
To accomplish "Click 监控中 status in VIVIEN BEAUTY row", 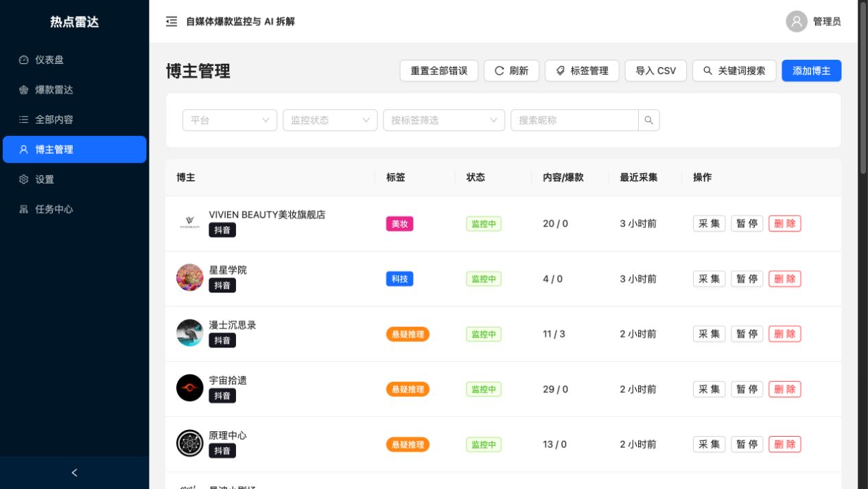I will click(x=484, y=224).
